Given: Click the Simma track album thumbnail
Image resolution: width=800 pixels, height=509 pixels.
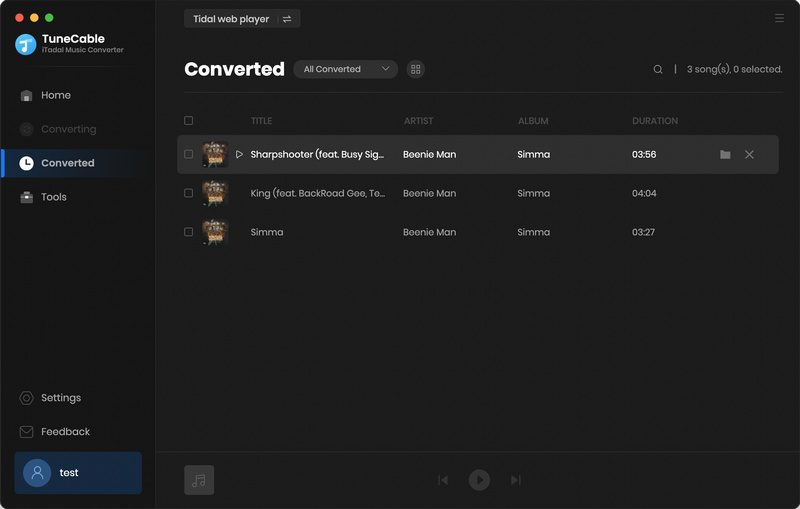Looking at the screenshot, I should (x=215, y=232).
